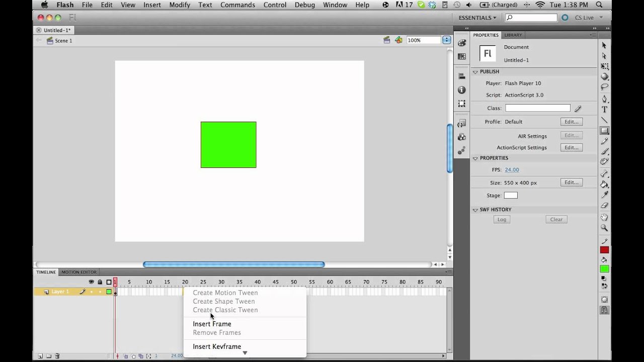
Task: Click the Profile Edit button
Action: point(572,122)
